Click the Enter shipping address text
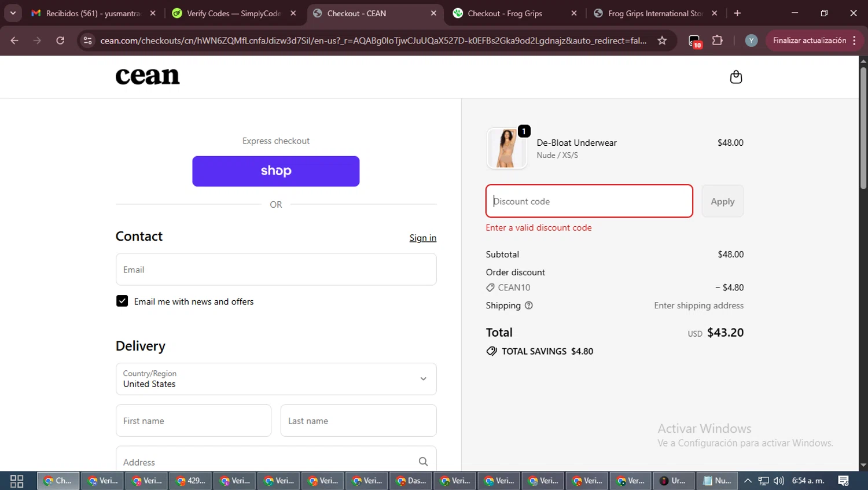The height and width of the screenshot is (490, 868). (698, 305)
